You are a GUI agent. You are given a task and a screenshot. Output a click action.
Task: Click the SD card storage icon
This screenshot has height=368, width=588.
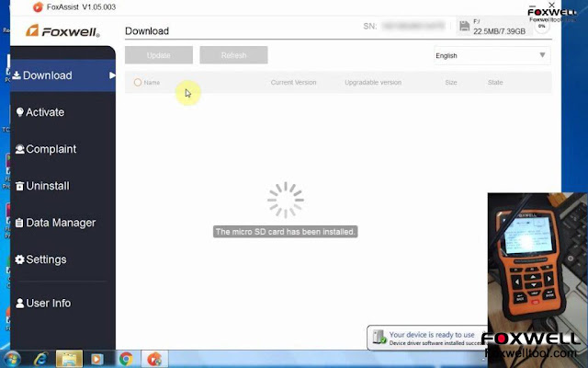coord(464,26)
